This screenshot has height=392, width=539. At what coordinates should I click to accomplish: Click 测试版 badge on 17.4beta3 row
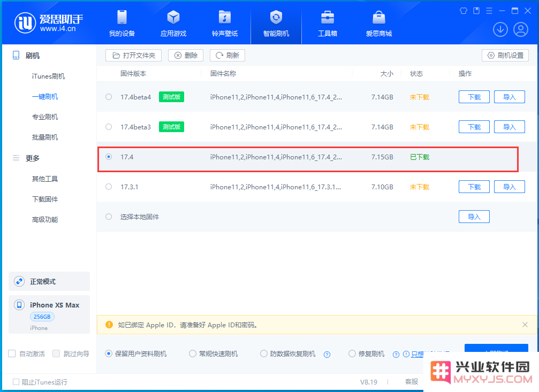pyautogui.click(x=171, y=127)
